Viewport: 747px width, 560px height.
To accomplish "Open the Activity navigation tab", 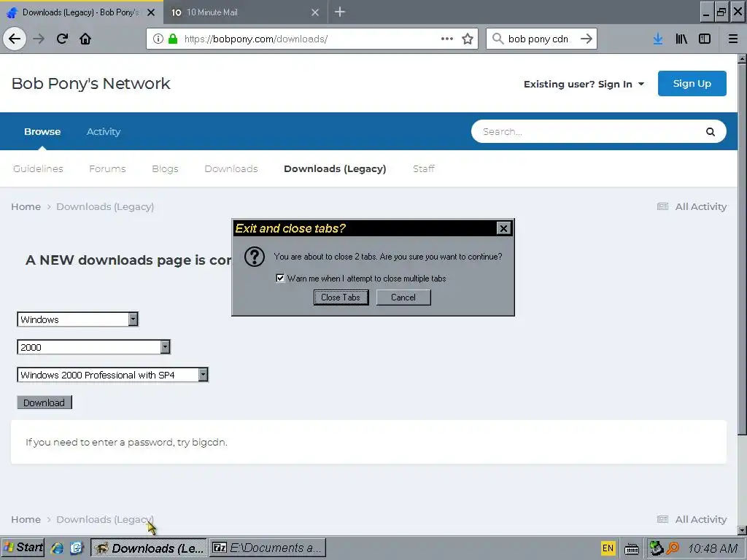I will (104, 131).
